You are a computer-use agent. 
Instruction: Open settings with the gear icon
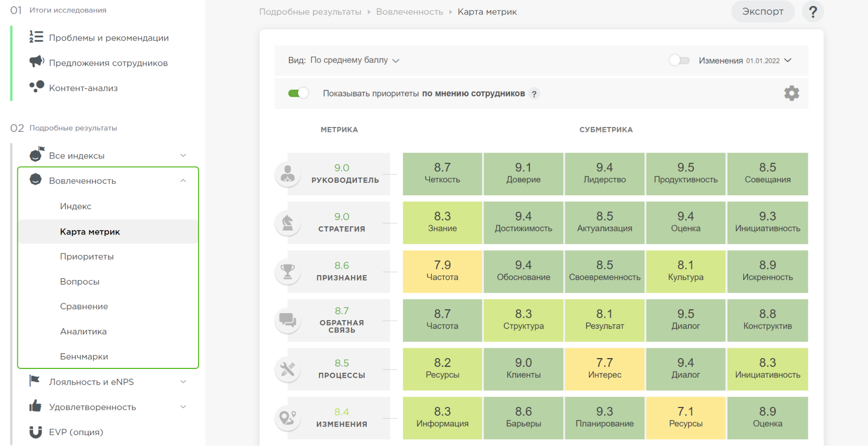792,93
